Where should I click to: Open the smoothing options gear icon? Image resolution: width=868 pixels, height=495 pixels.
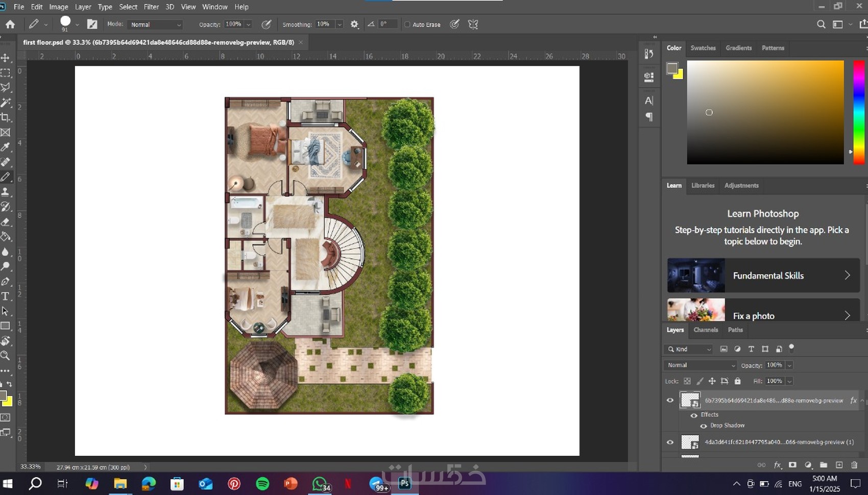click(x=354, y=24)
